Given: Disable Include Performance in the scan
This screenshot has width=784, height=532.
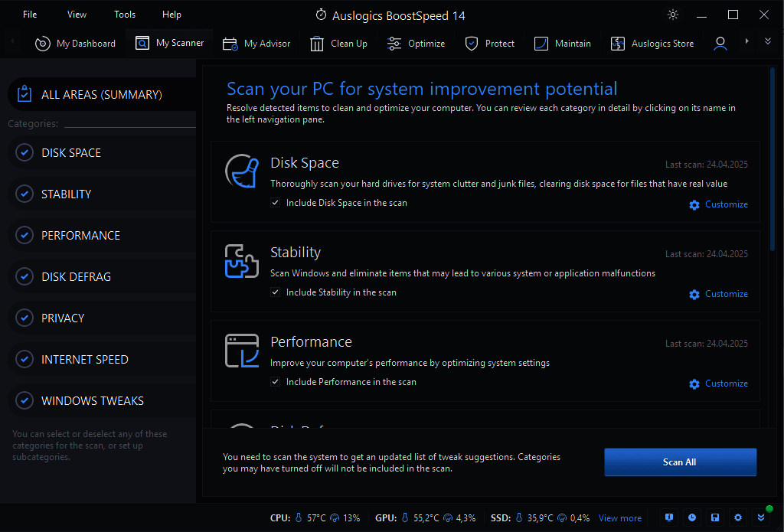Looking at the screenshot, I should pyautogui.click(x=276, y=382).
